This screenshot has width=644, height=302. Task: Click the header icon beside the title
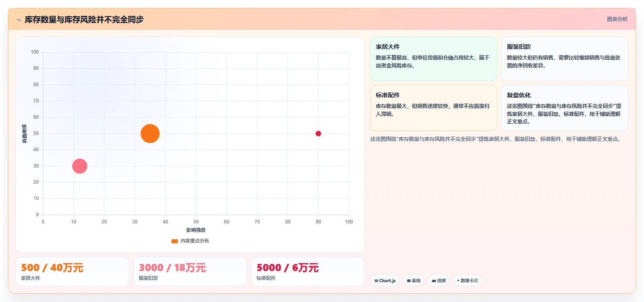point(19,20)
